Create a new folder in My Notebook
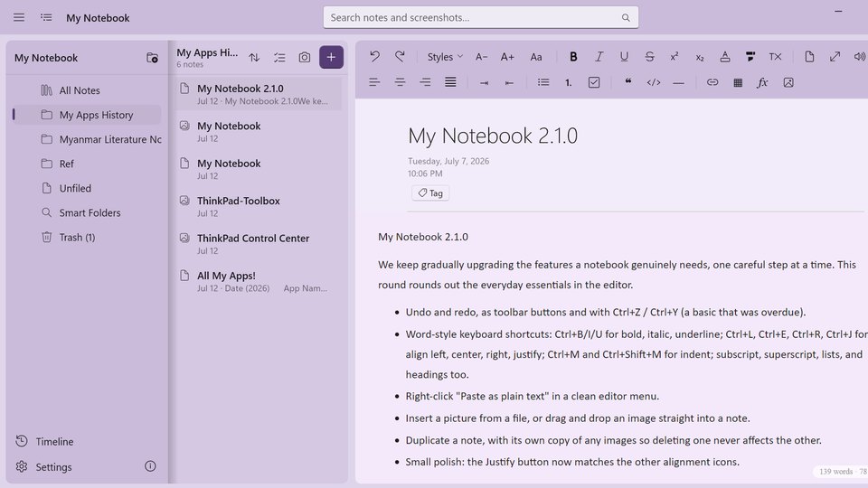This screenshot has height=488, width=868. 152,58
